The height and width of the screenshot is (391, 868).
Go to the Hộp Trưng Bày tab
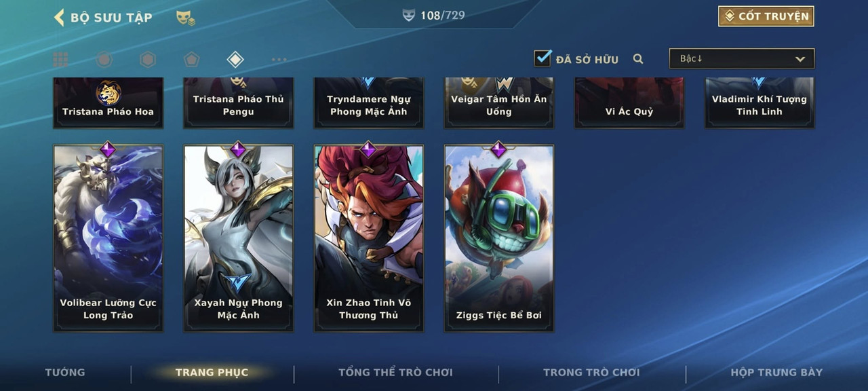tap(776, 372)
